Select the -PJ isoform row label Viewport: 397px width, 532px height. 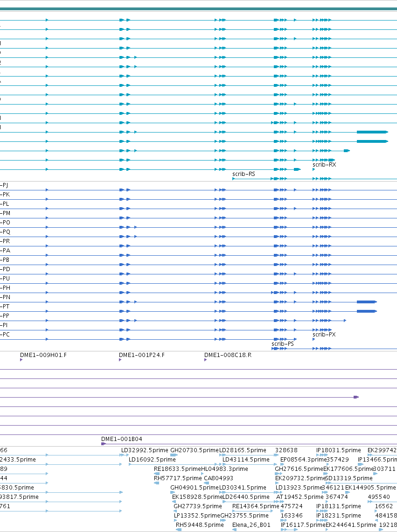[4, 185]
